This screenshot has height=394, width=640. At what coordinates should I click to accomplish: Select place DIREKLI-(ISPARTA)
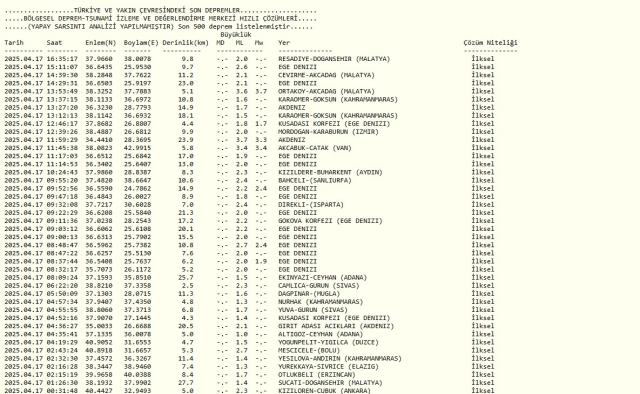[311, 205]
